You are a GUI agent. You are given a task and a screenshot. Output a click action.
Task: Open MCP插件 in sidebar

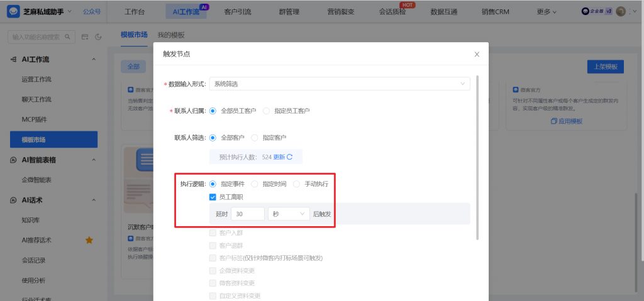pos(35,119)
